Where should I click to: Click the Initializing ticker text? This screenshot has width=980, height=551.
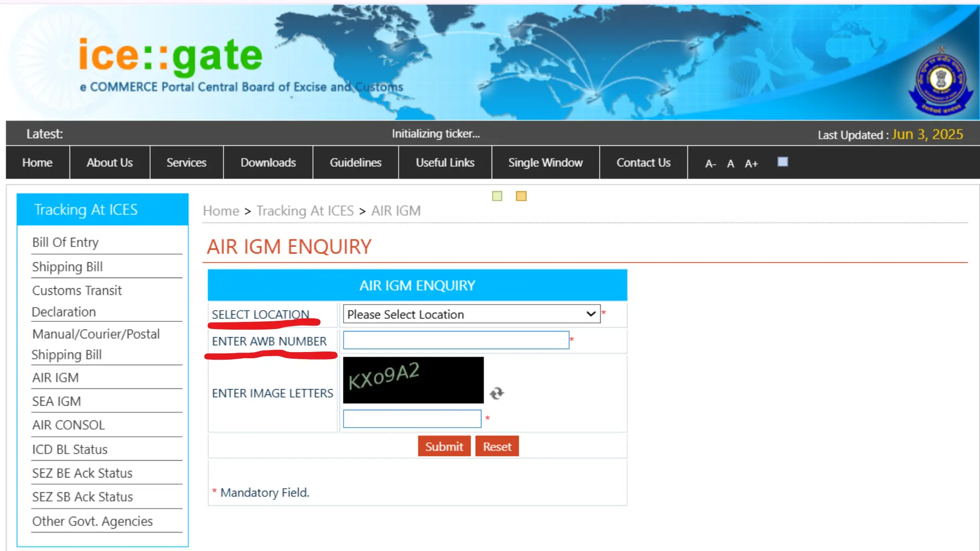tap(436, 134)
